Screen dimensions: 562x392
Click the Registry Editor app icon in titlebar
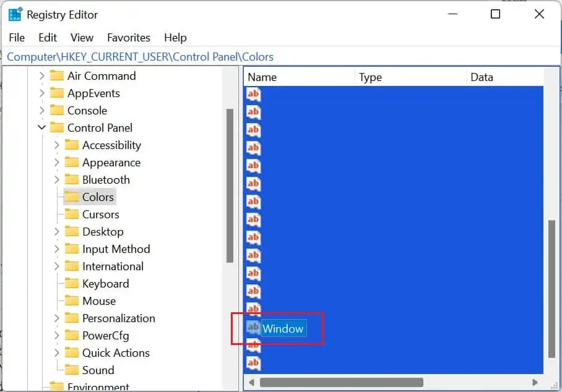point(15,14)
